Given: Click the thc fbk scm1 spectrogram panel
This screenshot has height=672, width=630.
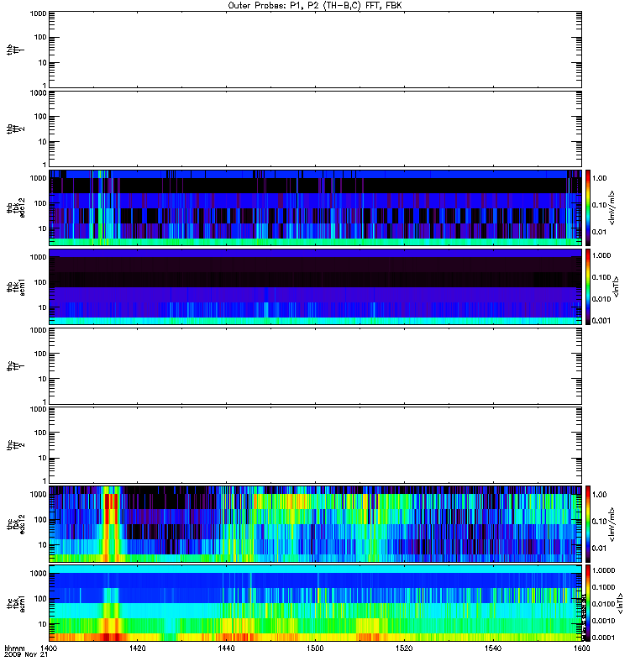Looking at the screenshot, I should point(315,603).
